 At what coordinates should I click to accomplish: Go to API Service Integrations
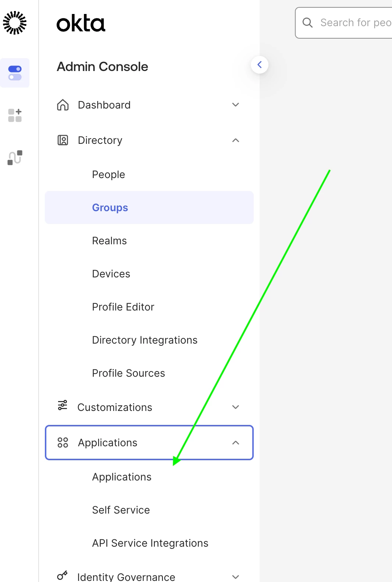pyautogui.click(x=149, y=543)
